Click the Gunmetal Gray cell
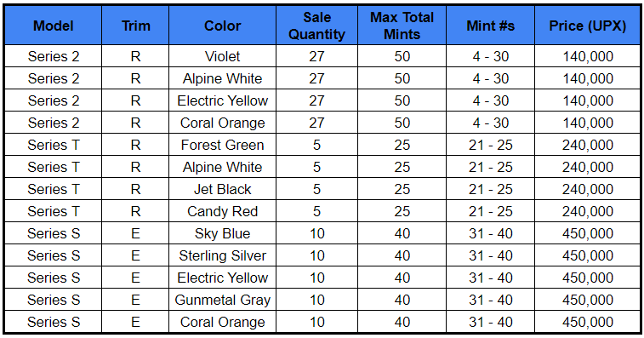Viewport: 644px width, 338px height. tap(222, 301)
